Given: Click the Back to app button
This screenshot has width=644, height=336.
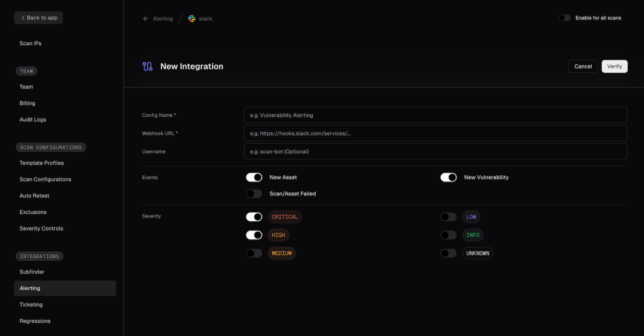Looking at the screenshot, I should coord(38,18).
